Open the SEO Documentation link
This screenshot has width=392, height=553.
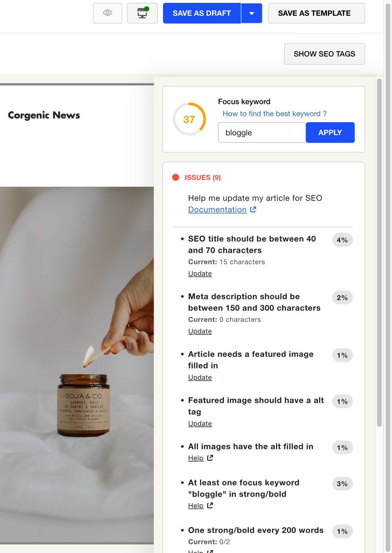coord(217,210)
